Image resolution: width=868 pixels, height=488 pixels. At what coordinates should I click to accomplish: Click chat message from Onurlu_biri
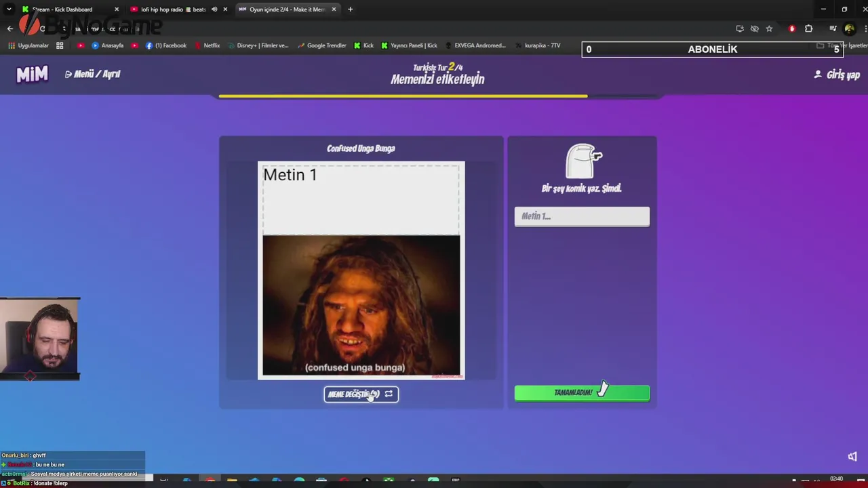(x=24, y=455)
